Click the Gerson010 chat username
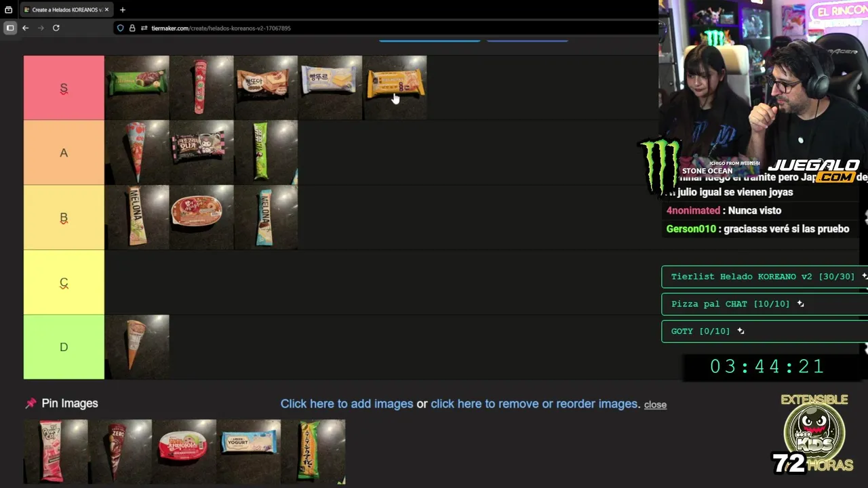Screen dimensions: 868x488 click(x=691, y=229)
